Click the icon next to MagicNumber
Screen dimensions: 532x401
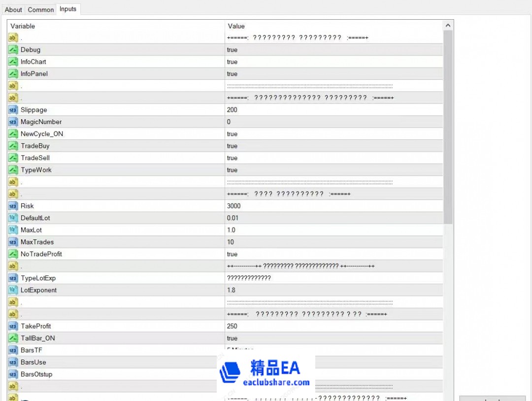[x=13, y=122]
